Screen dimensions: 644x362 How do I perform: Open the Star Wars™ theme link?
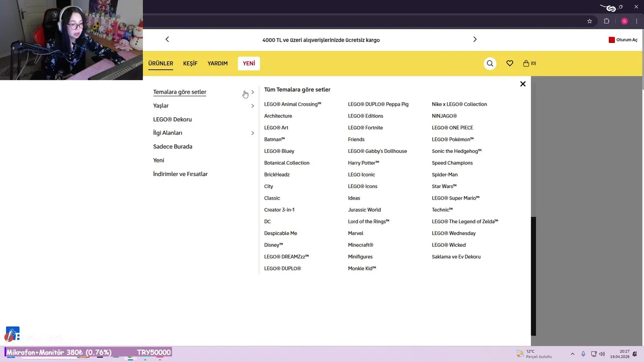pyautogui.click(x=444, y=186)
